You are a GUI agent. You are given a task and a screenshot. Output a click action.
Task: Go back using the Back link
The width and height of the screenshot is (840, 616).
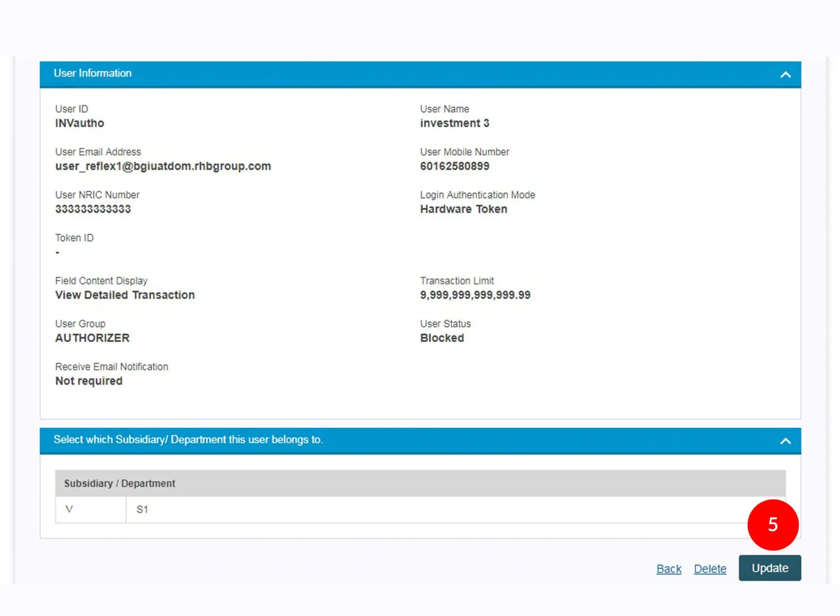(x=669, y=569)
